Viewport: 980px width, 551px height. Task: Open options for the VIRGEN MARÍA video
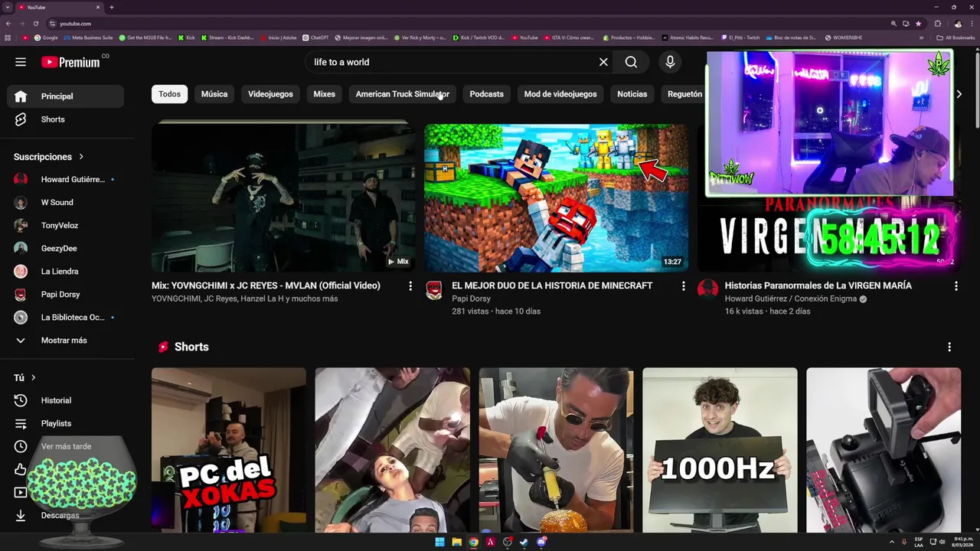(955, 286)
